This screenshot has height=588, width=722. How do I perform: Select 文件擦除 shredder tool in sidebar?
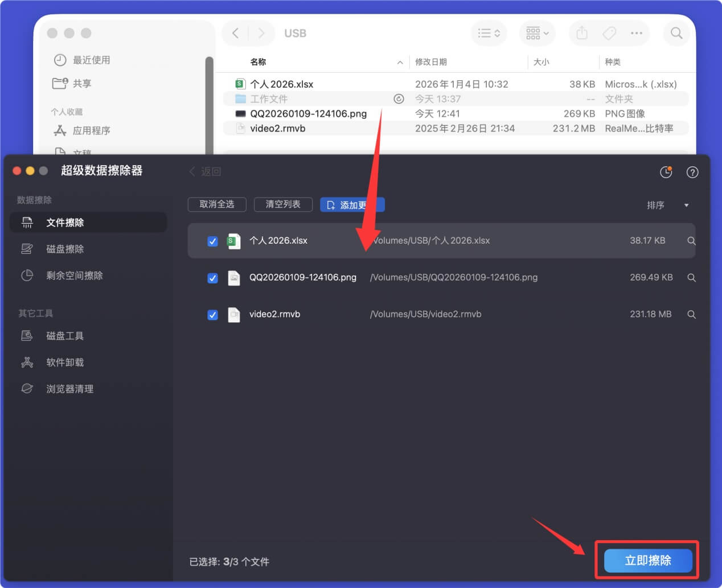coord(64,222)
